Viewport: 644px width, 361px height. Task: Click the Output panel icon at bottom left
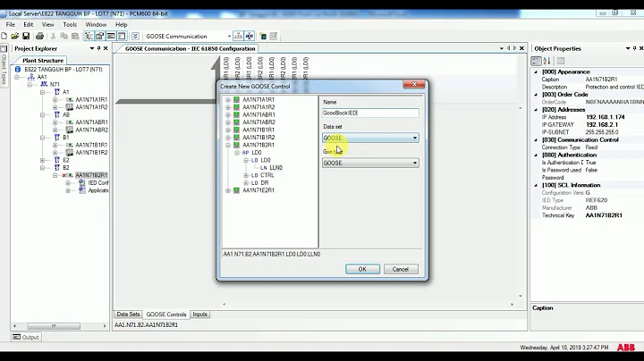[x=16, y=337]
